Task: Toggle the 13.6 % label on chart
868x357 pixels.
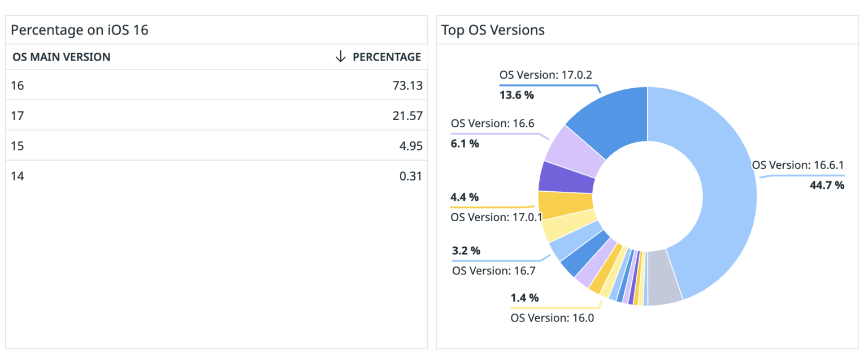Action: tap(517, 95)
